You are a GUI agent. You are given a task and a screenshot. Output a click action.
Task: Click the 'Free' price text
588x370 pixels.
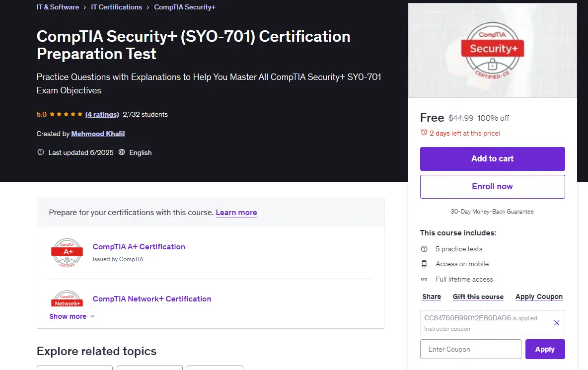click(432, 118)
